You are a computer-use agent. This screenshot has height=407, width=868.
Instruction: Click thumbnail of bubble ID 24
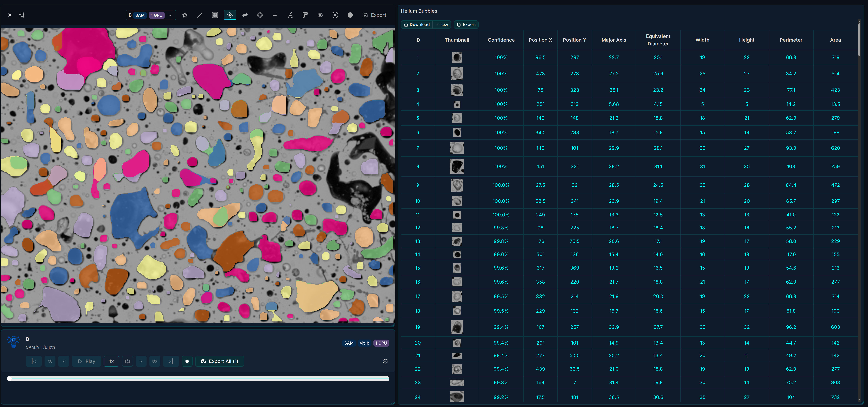click(x=457, y=397)
